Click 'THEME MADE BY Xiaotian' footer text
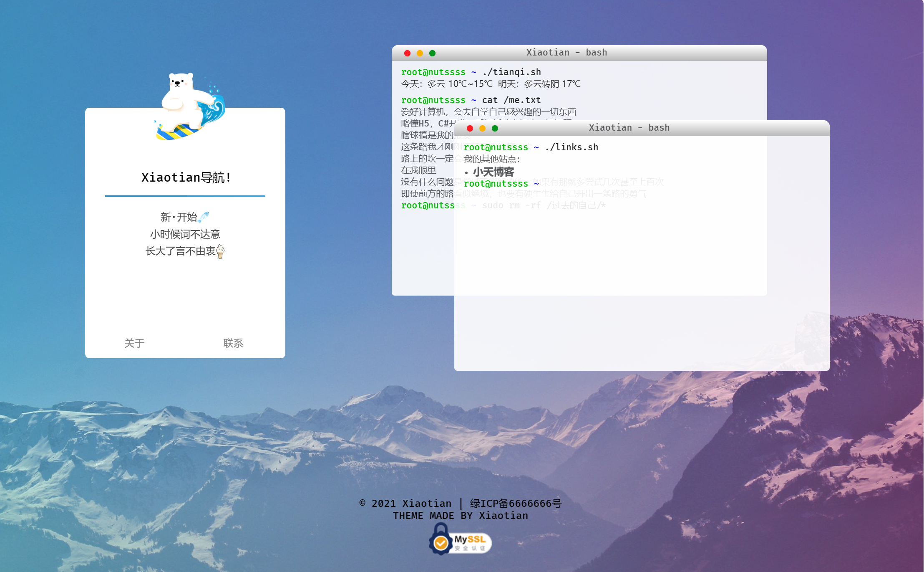The width and height of the screenshot is (924, 572). [x=461, y=516]
